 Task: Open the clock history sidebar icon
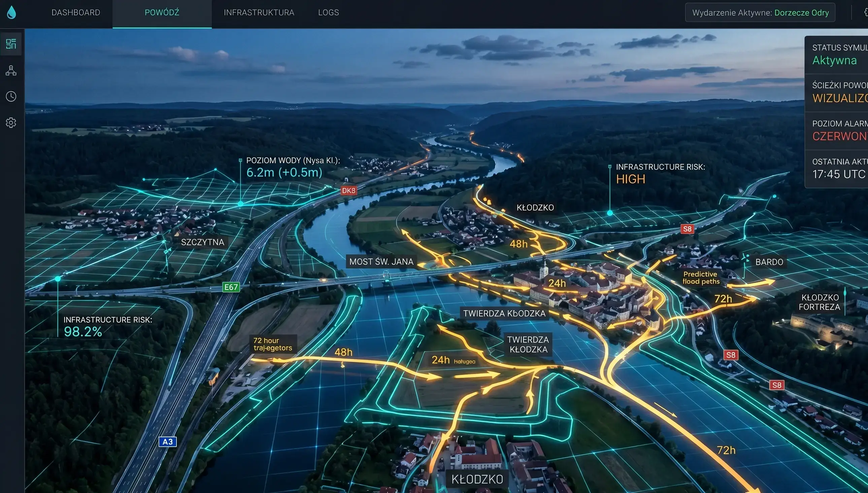pos(11,97)
